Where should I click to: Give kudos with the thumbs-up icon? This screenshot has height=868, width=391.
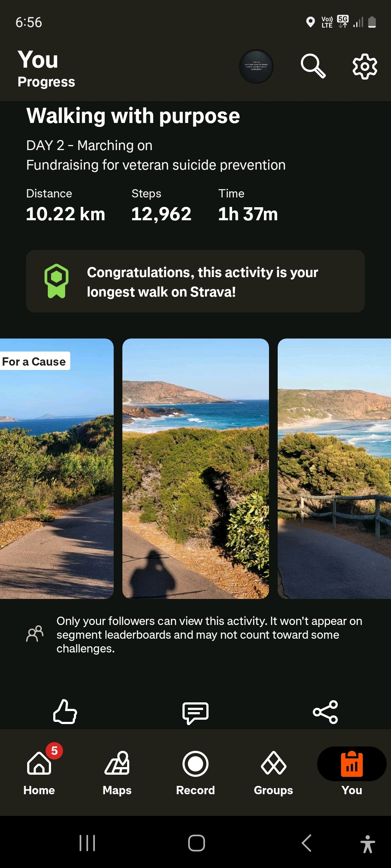click(x=65, y=711)
